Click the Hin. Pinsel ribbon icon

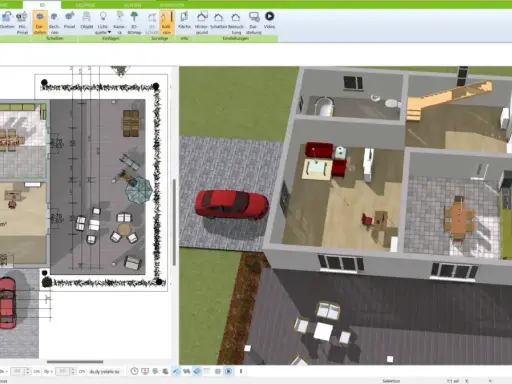tap(22, 22)
